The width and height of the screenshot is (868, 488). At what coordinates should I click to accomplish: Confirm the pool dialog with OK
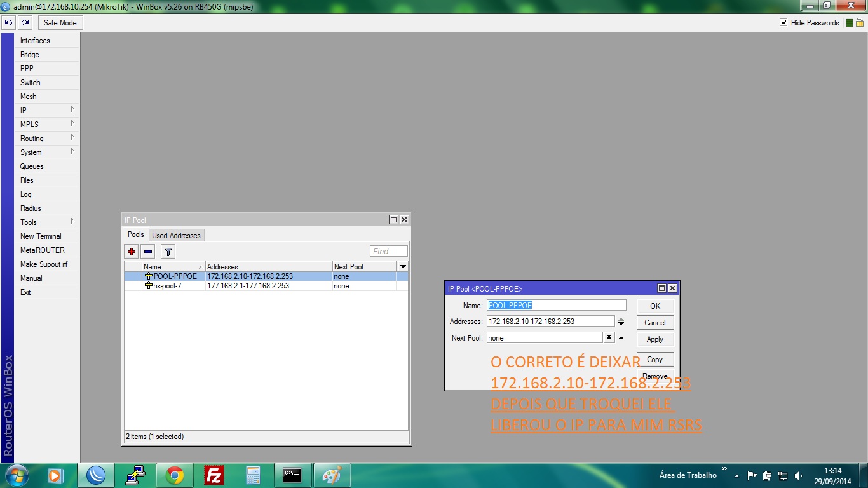click(655, 306)
